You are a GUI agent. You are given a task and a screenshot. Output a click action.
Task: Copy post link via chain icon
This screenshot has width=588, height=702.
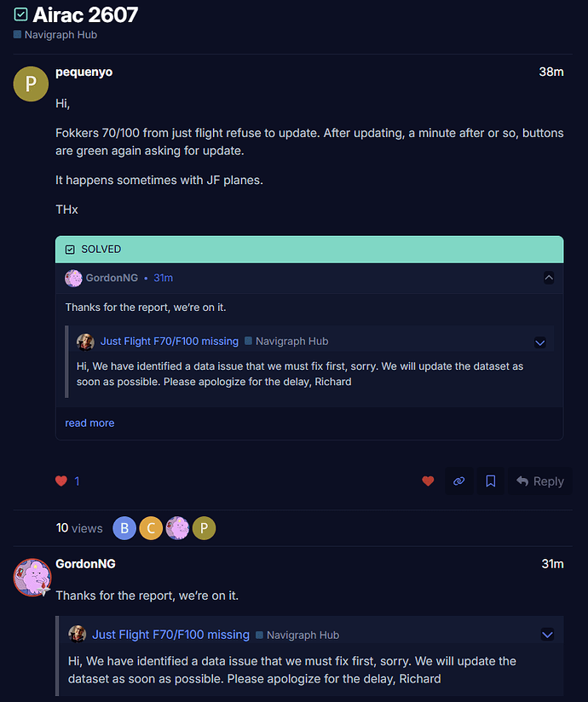(459, 480)
